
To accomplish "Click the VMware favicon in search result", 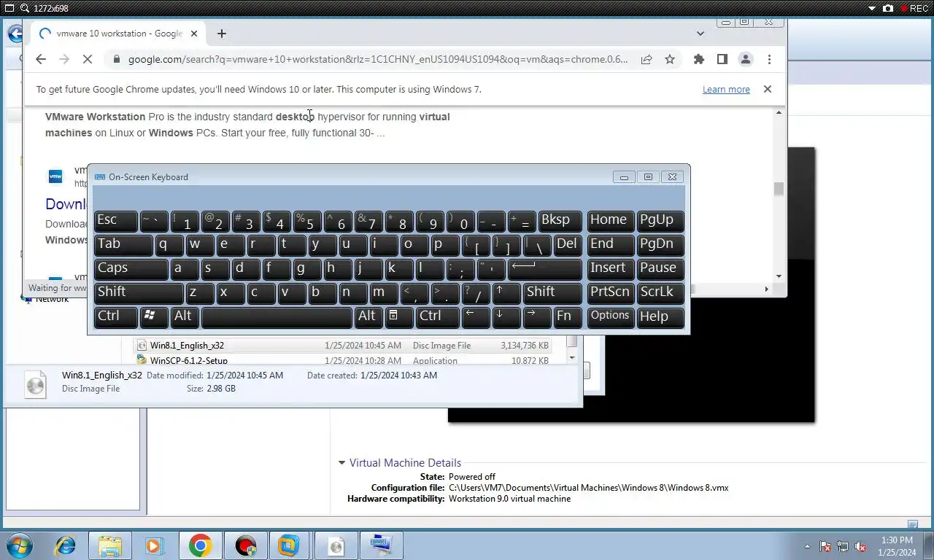I will [55, 176].
